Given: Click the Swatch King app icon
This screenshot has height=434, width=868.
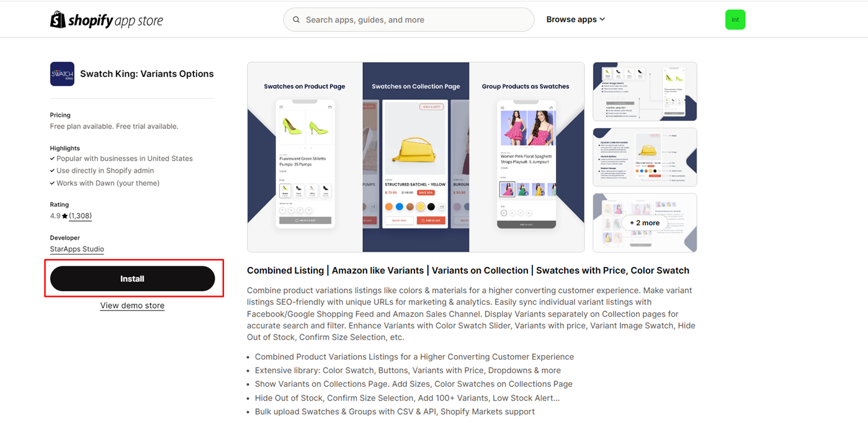Looking at the screenshot, I should tap(62, 74).
